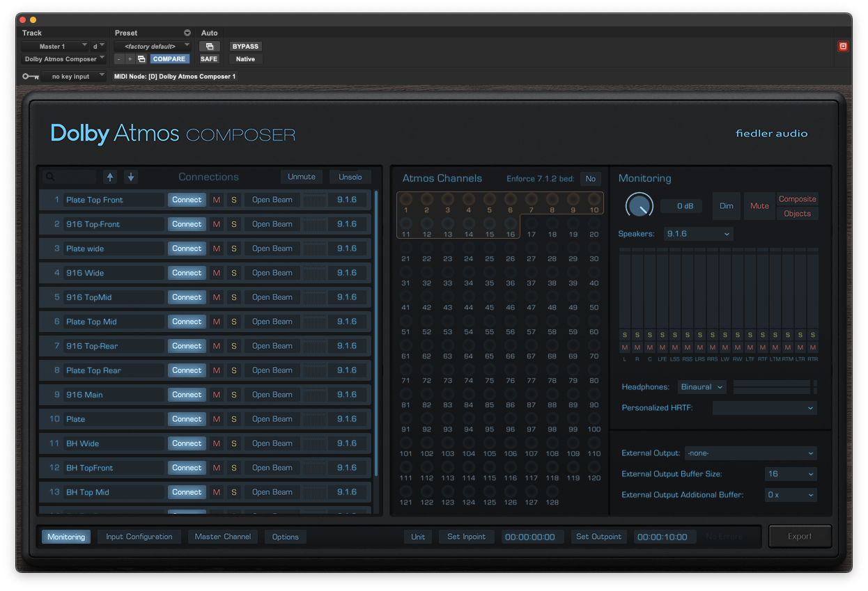Viewport: 868px width, 591px height.
Task: Switch to the Monitoring tab
Action: tap(66, 537)
